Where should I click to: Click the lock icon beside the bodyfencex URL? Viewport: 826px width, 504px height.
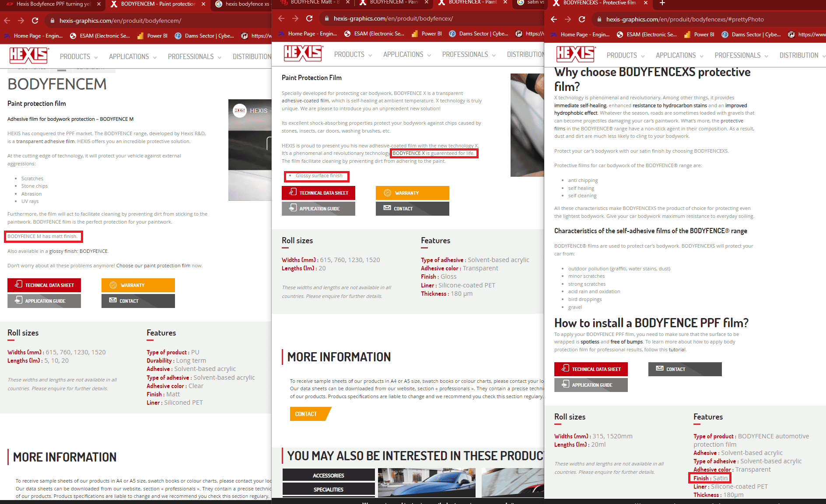click(326, 18)
